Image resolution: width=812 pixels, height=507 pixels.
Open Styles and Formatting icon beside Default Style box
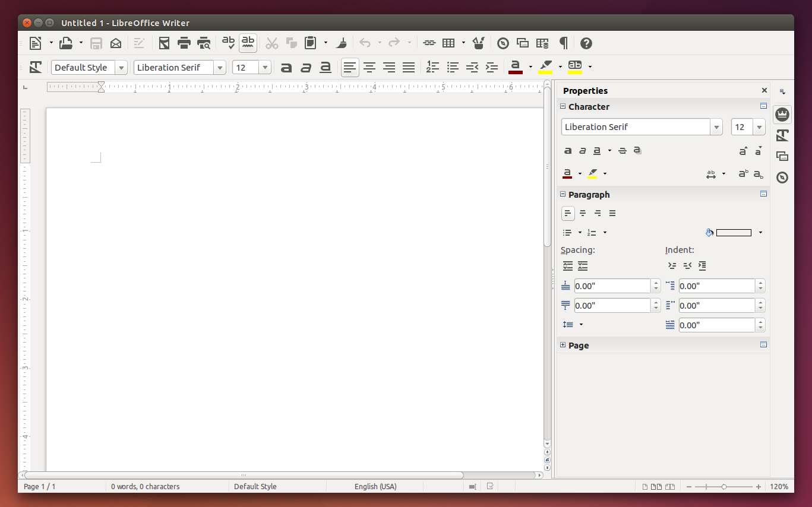pyautogui.click(x=36, y=67)
